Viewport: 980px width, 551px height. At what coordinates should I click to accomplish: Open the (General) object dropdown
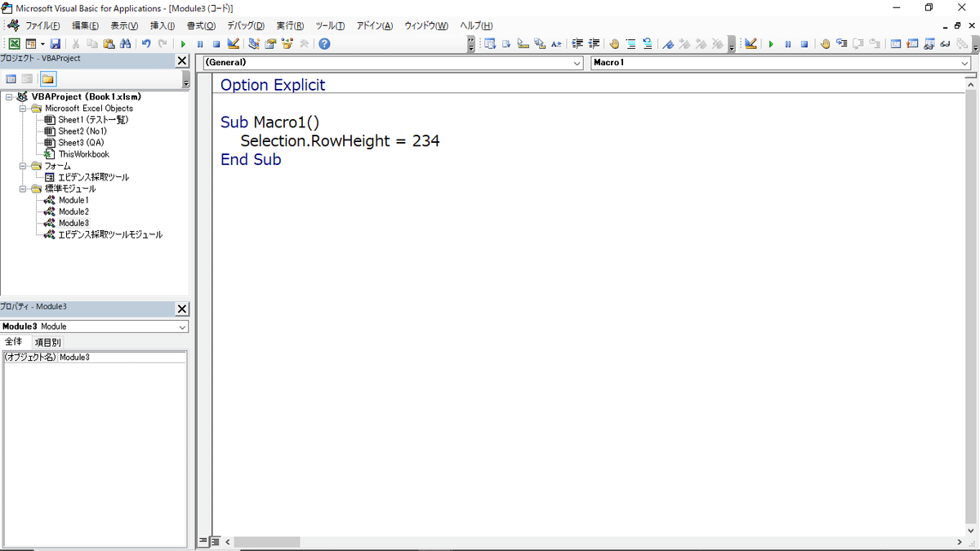click(x=577, y=63)
